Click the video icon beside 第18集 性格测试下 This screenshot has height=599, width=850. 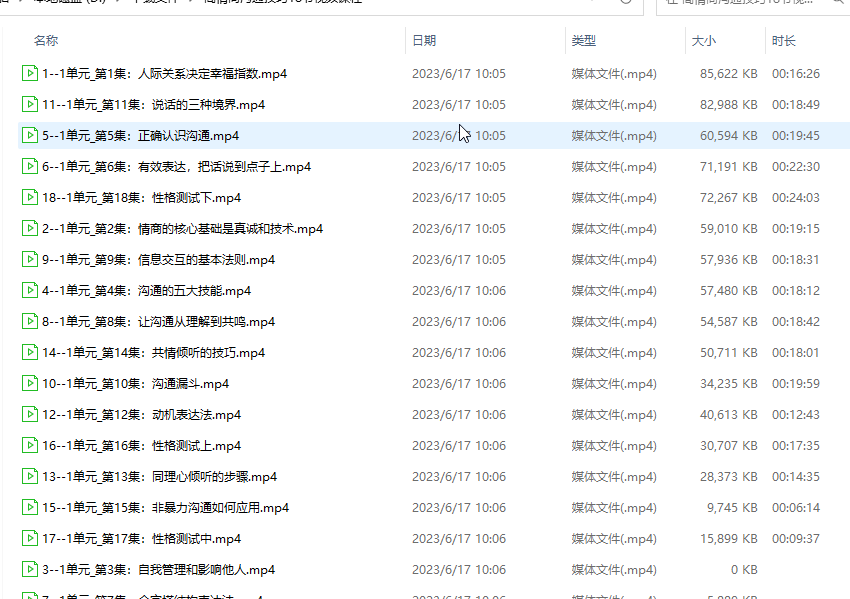[x=30, y=197]
